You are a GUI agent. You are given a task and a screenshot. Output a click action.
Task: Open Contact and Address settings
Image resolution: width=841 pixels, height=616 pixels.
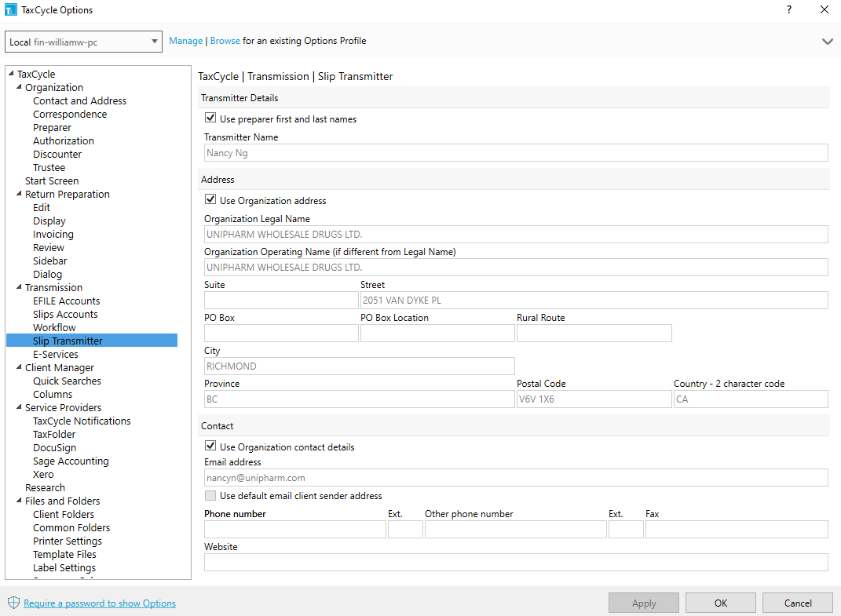point(79,100)
